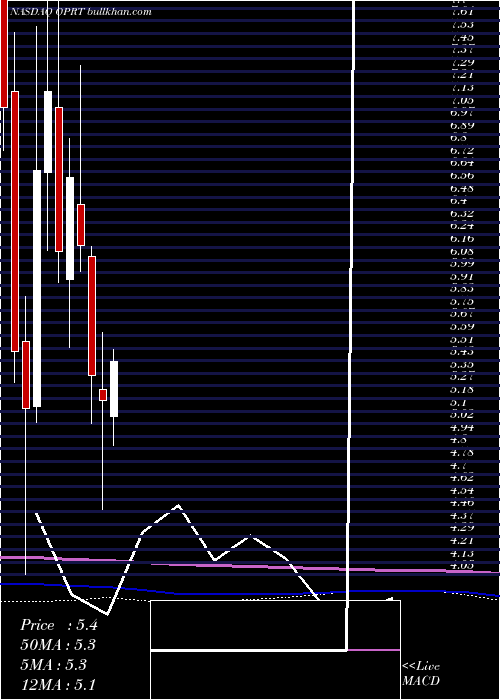The height and width of the screenshot is (700, 500).
Task: Click the dashed white MACD line peak
Action: click(x=179, y=505)
